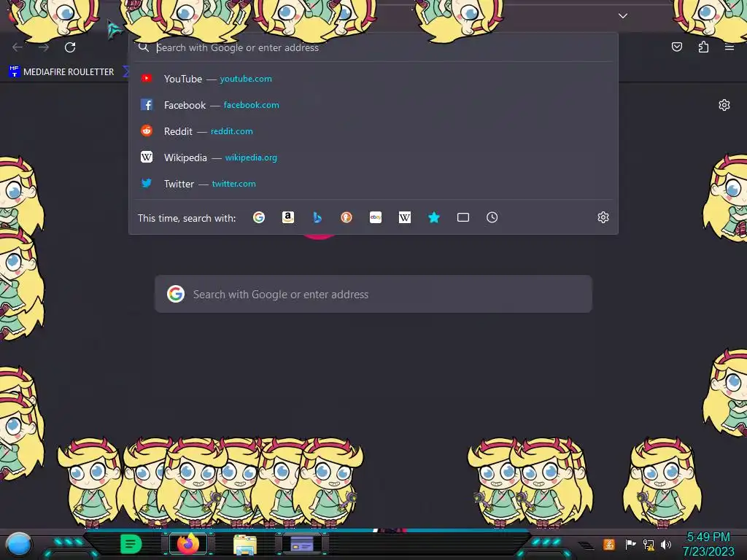Open the network tray icon

649,544
